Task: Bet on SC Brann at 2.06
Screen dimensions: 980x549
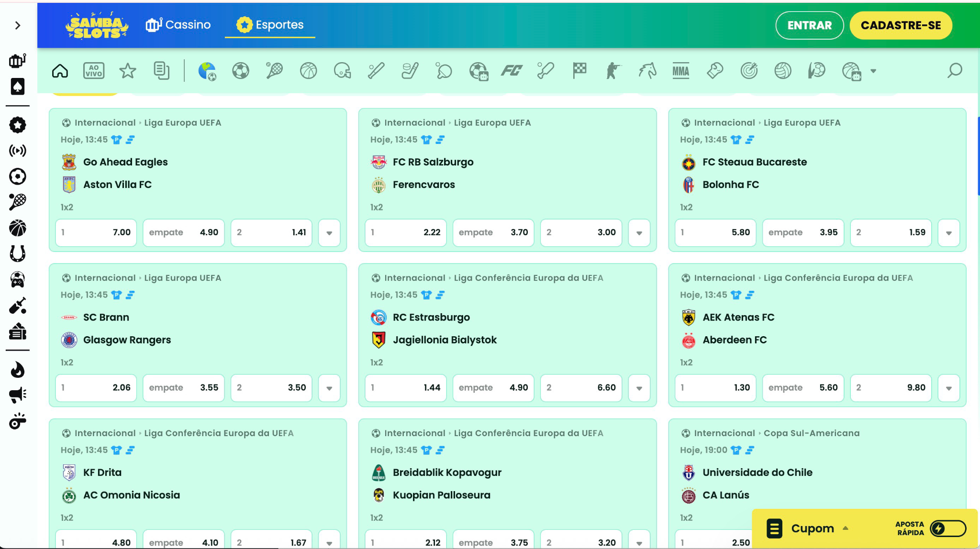Action: click(x=96, y=388)
